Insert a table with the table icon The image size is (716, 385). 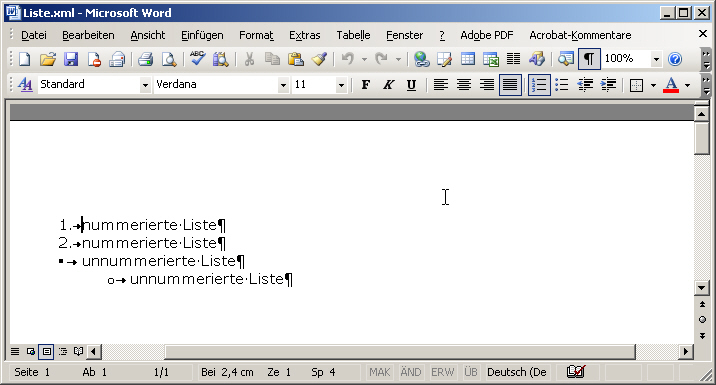click(x=468, y=59)
